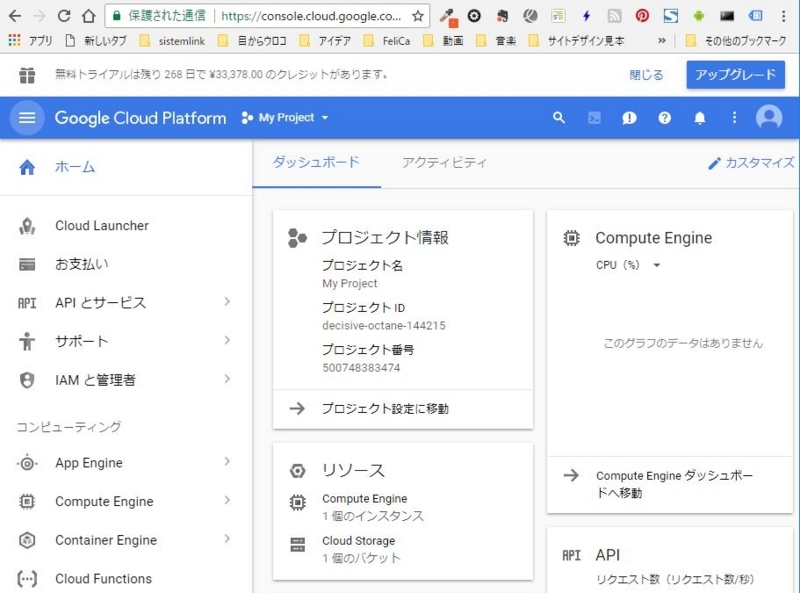
Task: Expand the API とサービス submenu chevron
Action: coord(227,302)
